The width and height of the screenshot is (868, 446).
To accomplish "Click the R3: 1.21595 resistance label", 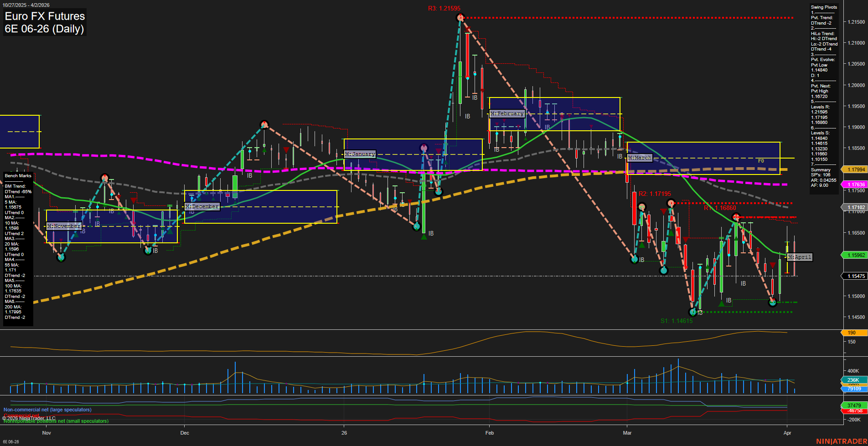I will click(444, 8).
